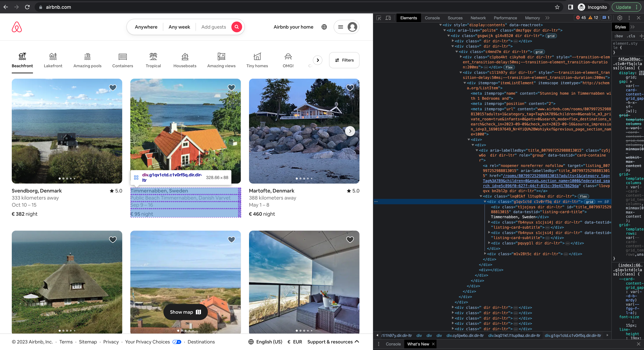This screenshot has height=350, width=644.
Task: Activate DevTools element inspect picker
Action: [378, 18]
